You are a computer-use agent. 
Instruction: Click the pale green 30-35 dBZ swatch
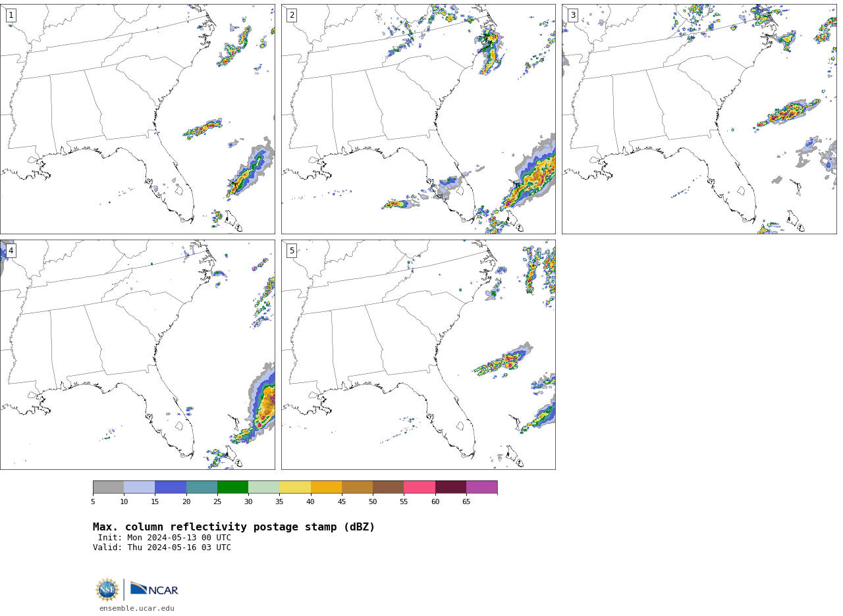click(x=263, y=487)
